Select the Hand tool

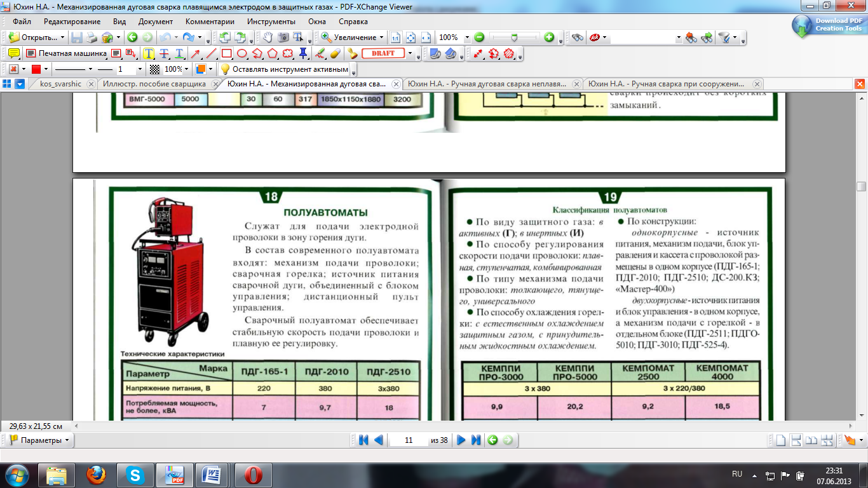pos(268,37)
